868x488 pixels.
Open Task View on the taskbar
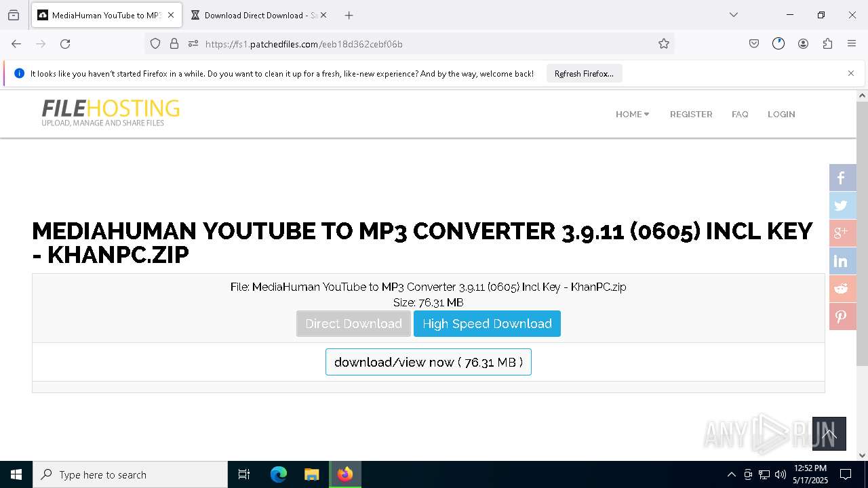coord(244,474)
